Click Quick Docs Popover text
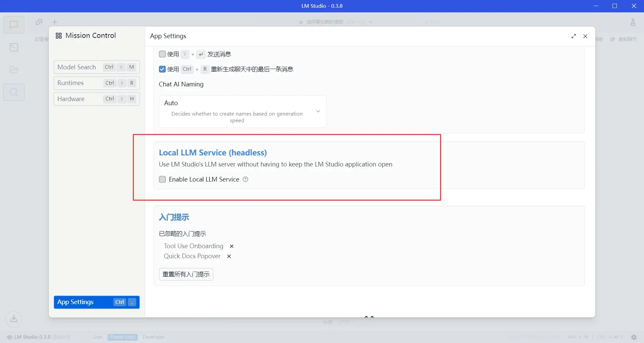The width and height of the screenshot is (644, 343). (x=192, y=256)
